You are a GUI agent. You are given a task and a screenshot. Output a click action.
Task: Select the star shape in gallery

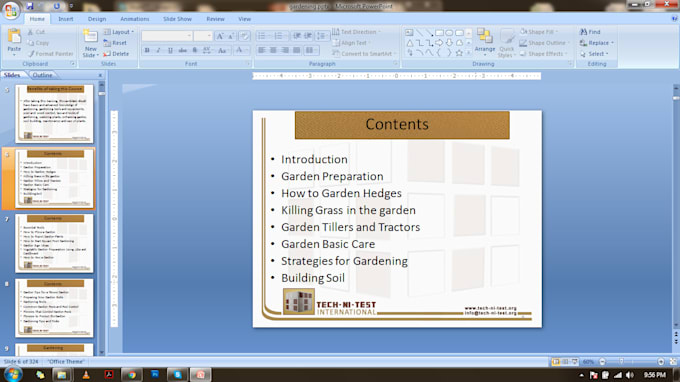coord(459,53)
